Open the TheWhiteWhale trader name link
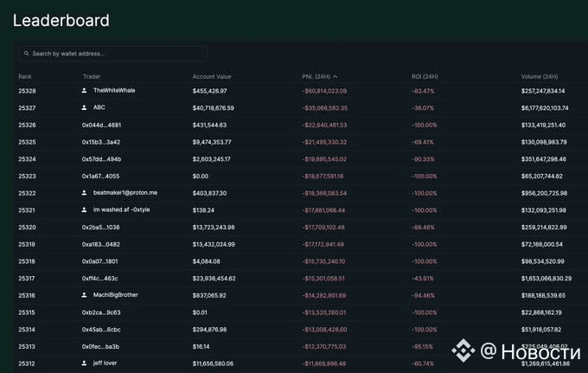The width and height of the screenshot is (588, 373). click(114, 90)
